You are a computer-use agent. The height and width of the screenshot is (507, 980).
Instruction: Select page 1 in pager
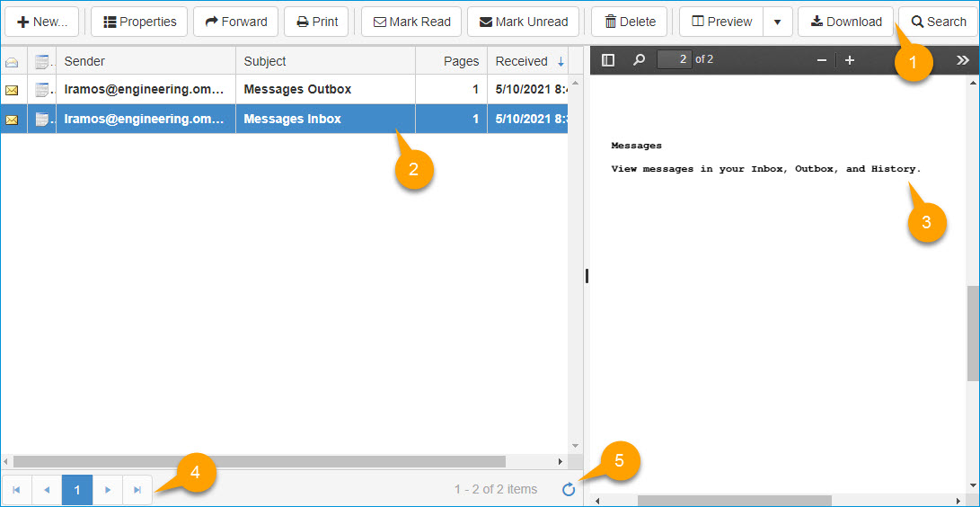(77, 490)
